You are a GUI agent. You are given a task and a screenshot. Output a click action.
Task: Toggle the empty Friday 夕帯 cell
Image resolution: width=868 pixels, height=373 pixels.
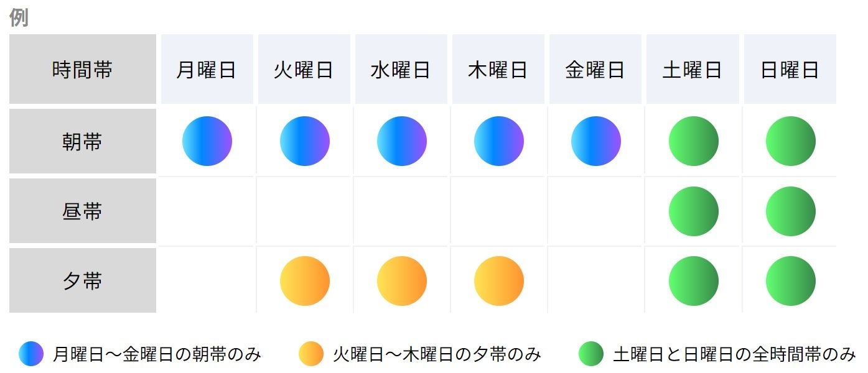(x=596, y=281)
